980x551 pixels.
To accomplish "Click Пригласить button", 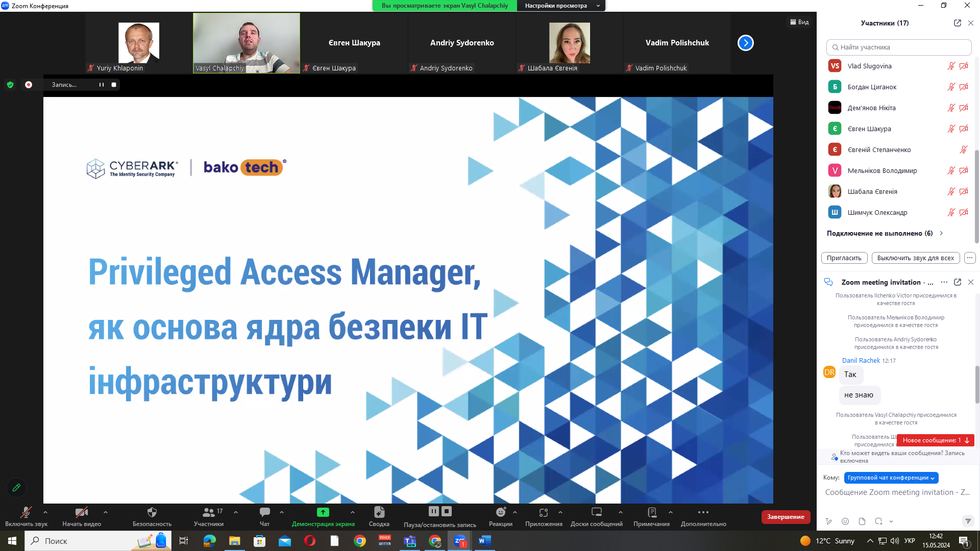I will point(844,258).
